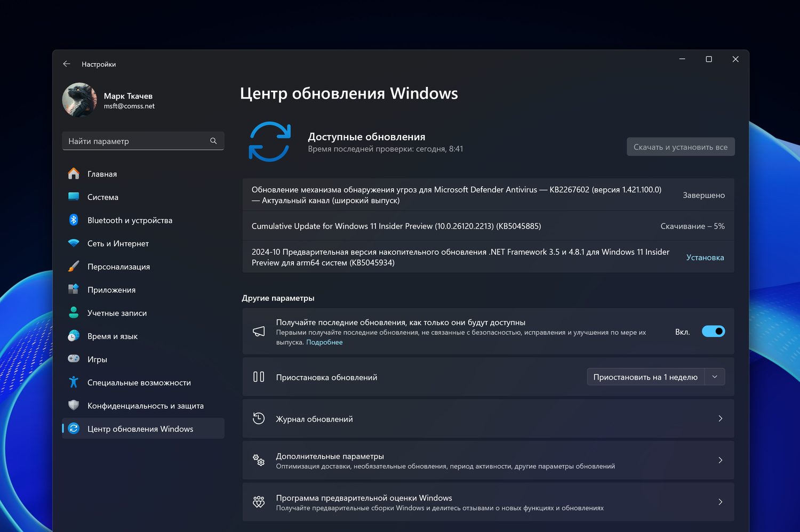The image size is (800, 532).
Task: Go to the Система settings section
Action: click(x=103, y=197)
